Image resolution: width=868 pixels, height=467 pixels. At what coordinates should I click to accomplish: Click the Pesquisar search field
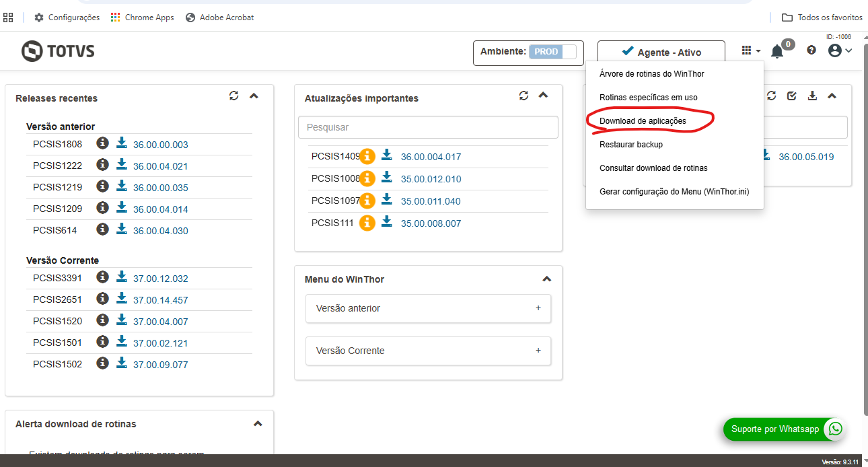click(x=428, y=127)
